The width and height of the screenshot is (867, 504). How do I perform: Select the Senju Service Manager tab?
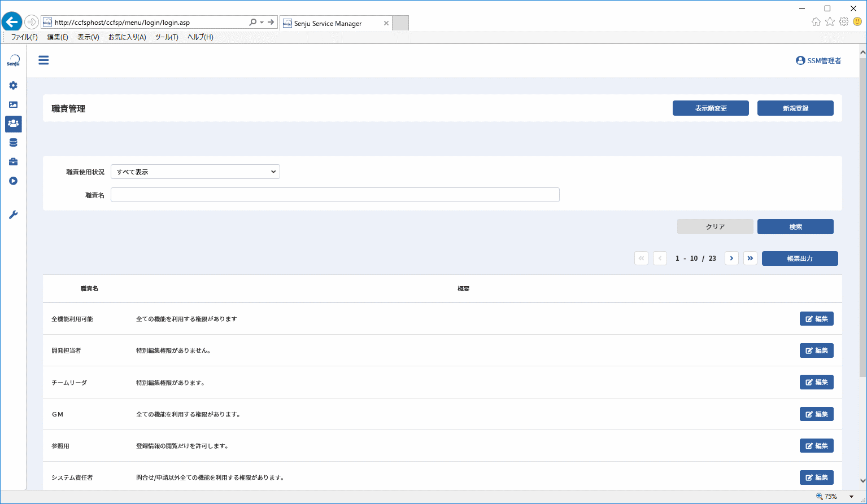click(336, 23)
